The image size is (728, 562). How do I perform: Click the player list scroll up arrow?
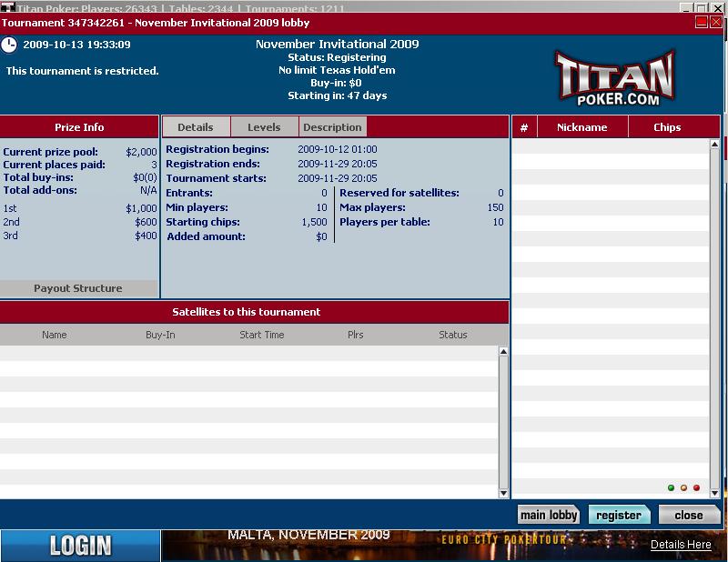714,145
